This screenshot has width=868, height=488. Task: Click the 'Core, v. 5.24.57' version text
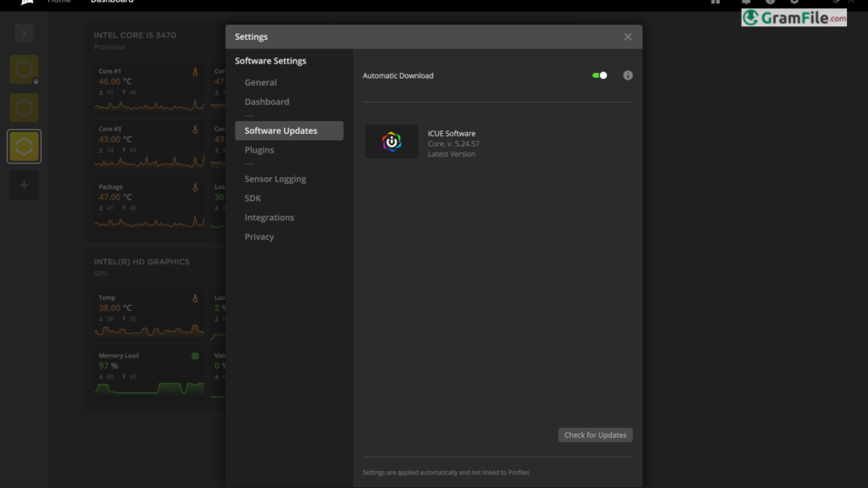pos(453,144)
